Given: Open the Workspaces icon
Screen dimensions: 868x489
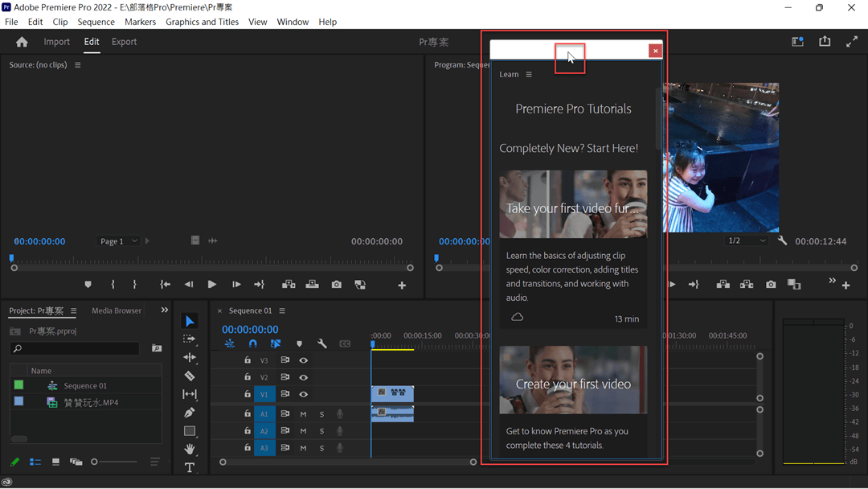Looking at the screenshot, I should coord(798,42).
